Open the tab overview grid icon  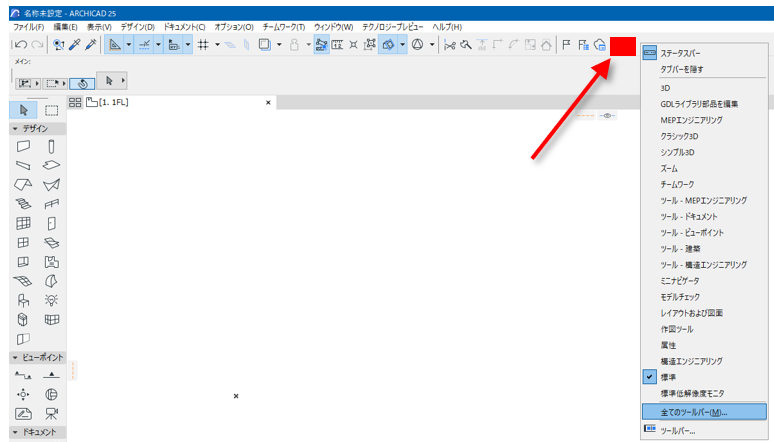click(x=75, y=102)
